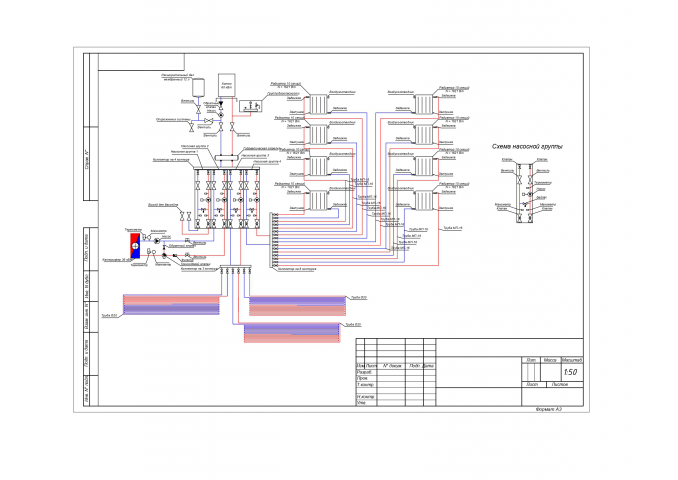Image resolution: width=678 pixels, height=480 pixels.
Task: Click the 'Масштаб' title block cell
Action: (x=572, y=360)
